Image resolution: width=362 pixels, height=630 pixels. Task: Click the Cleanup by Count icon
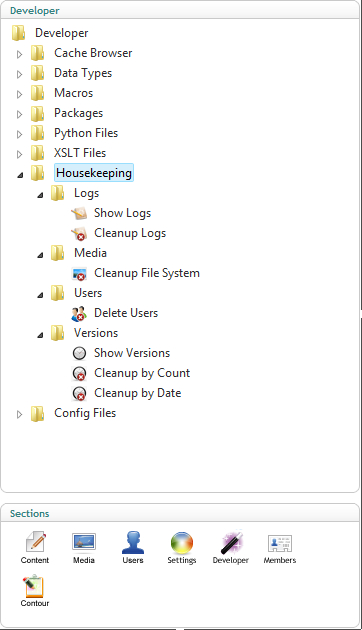(x=79, y=373)
